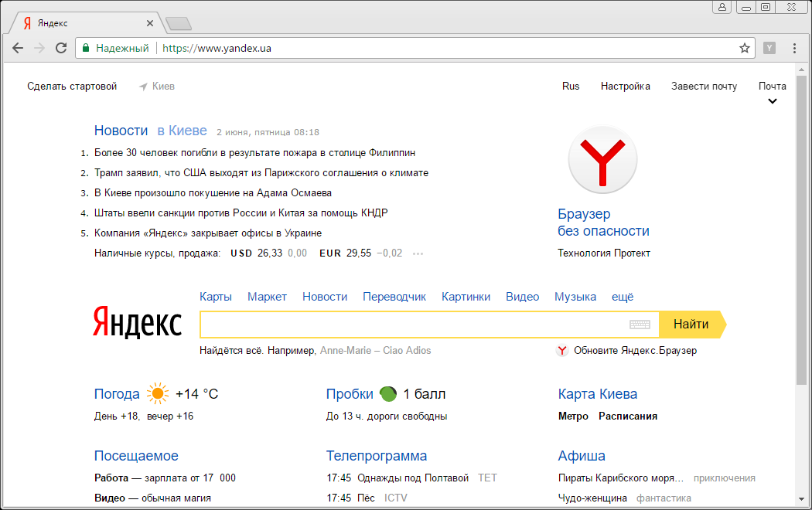Open the Chrome three-dot menu
The height and width of the screenshot is (510, 812).
click(x=794, y=48)
